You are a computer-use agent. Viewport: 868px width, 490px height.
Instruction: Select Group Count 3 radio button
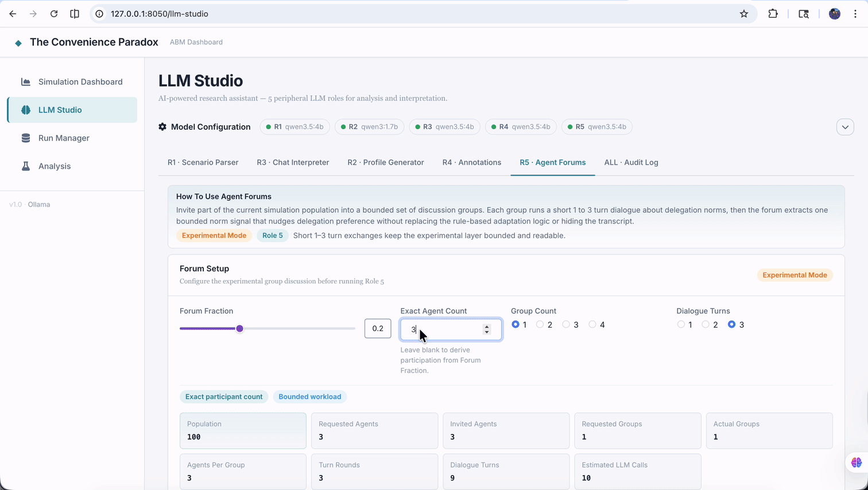pyautogui.click(x=566, y=325)
